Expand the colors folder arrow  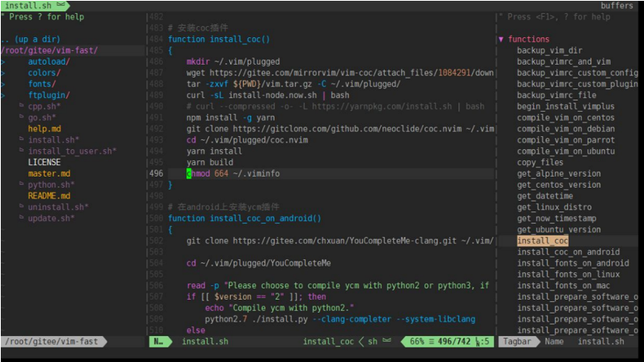(3, 73)
